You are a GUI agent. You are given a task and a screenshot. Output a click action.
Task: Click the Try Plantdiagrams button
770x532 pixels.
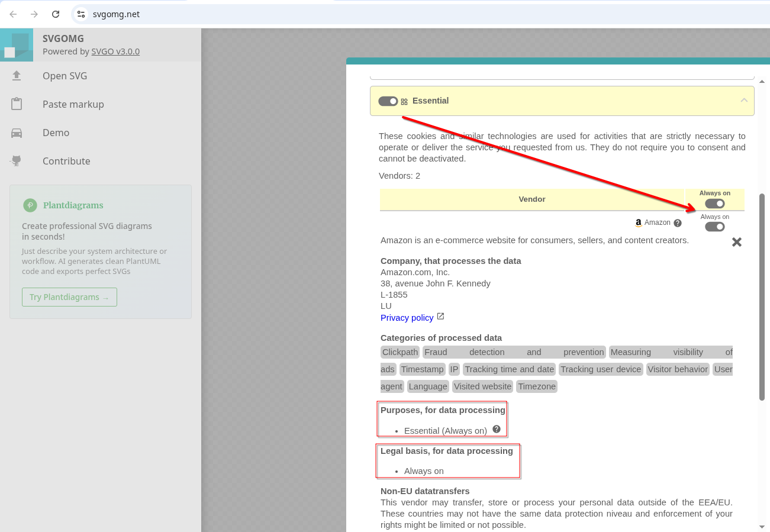(x=69, y=297)
